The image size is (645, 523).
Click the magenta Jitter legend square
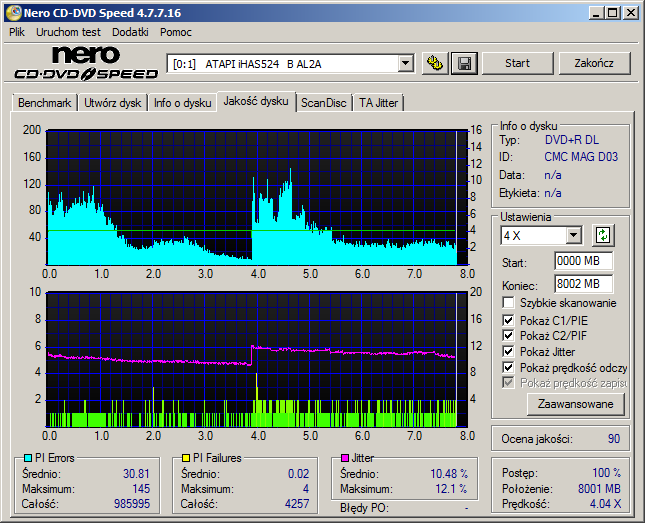tap(345, 458)
